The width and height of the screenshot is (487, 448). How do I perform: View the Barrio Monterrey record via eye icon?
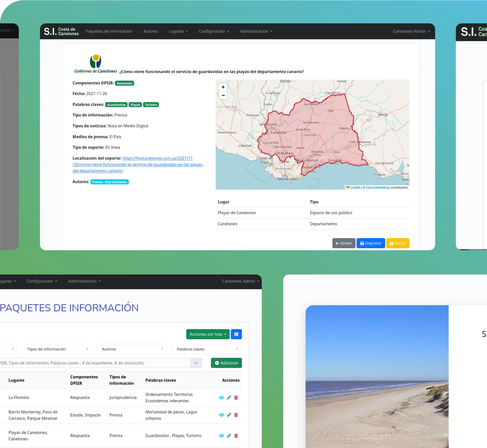point(221,415)
